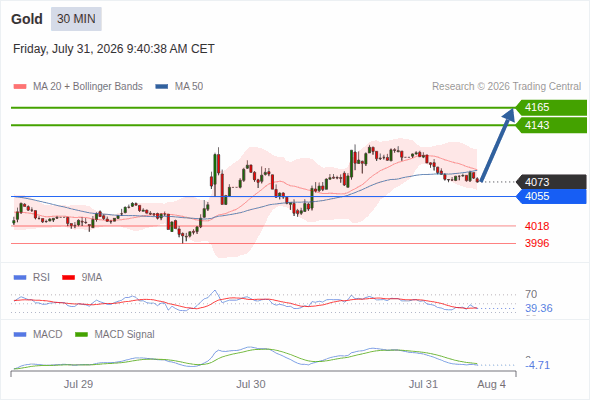Click the 30 MIN timeframe button
The width and height of the screenshot is (590, 400).
(x=76, y=19)
